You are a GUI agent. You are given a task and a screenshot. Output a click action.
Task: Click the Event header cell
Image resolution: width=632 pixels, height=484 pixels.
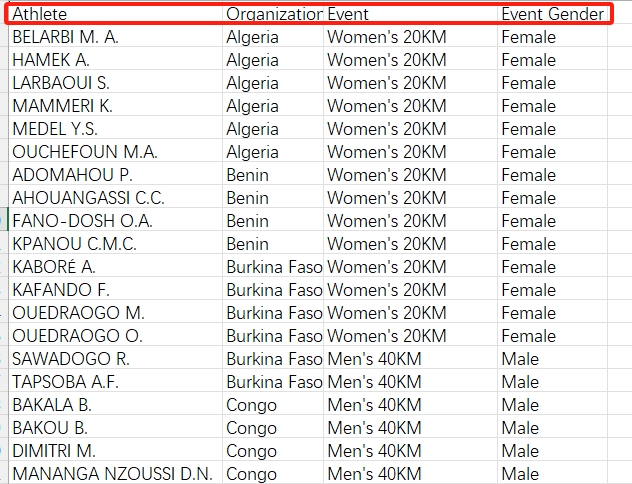tap(411, 14)
